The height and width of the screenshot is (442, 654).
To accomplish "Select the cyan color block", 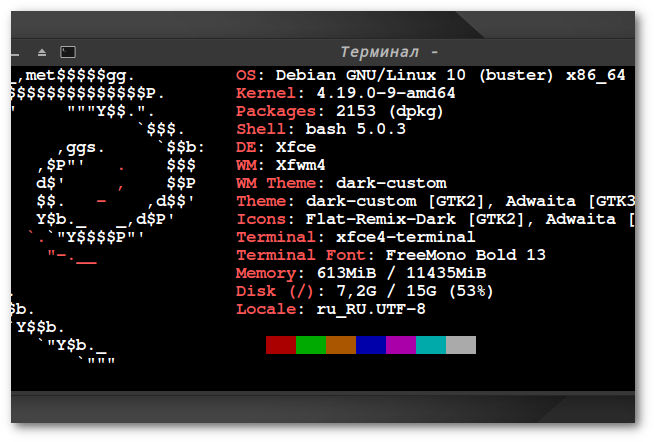I will (x=431, y=345).
